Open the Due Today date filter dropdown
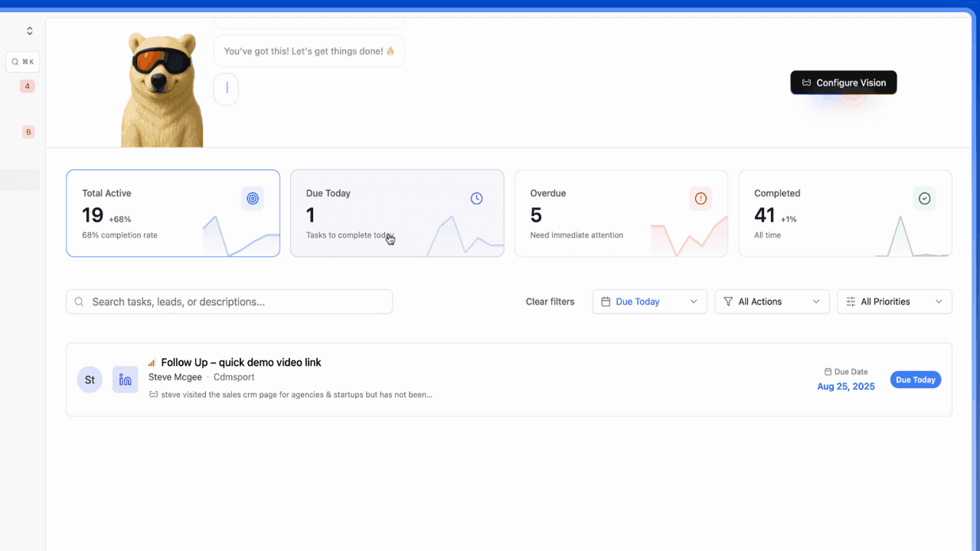Viewport: 980px width, 551px height. click(650, 302)
